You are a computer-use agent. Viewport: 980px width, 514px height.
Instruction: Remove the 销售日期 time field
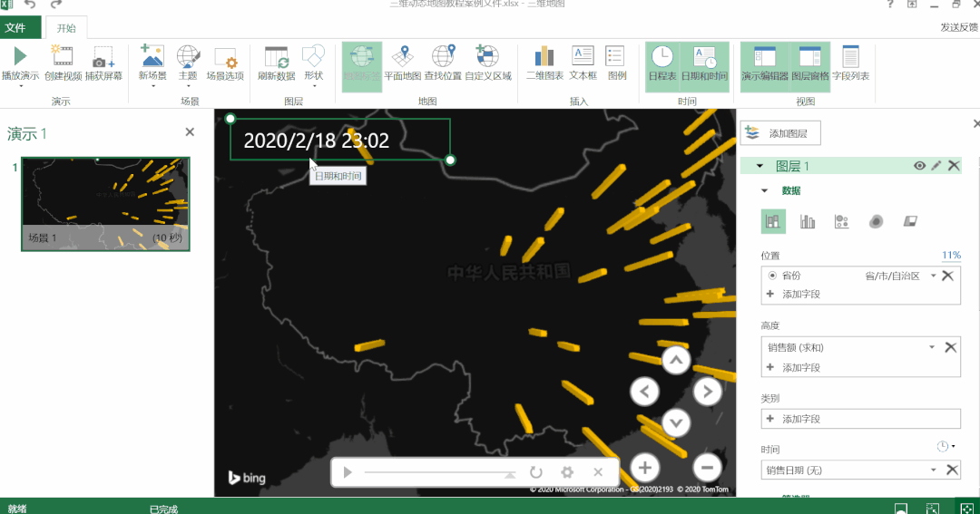pyautogui.click(x=952, y=470)
